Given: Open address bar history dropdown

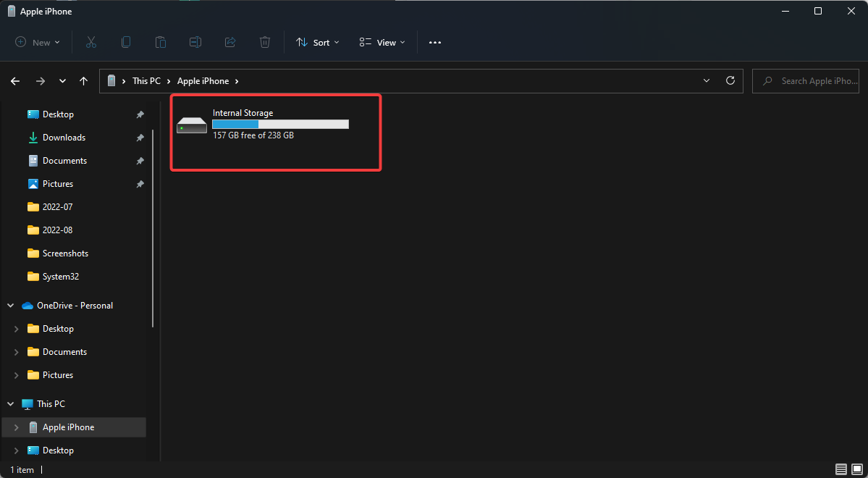Looking at the screenshot, I should tap(707, 81).
